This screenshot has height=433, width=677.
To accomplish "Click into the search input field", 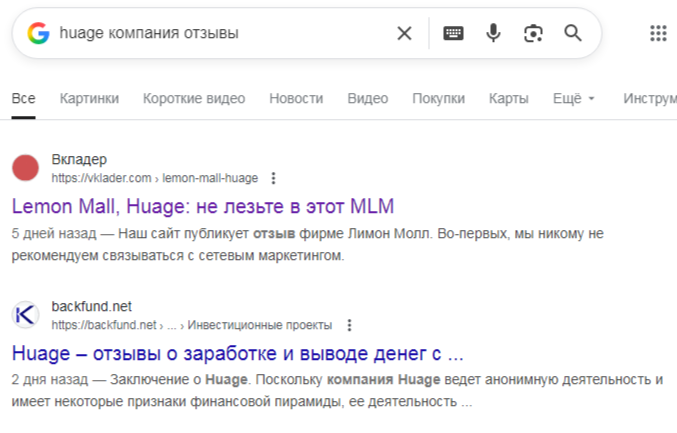I will [220, 34].
